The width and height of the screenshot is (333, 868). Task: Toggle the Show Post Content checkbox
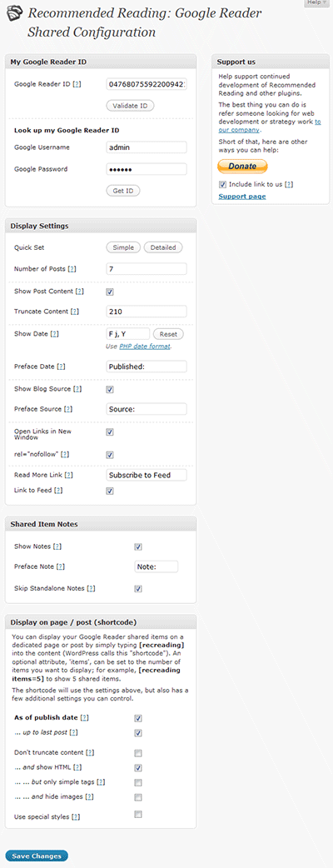(110, 292)
